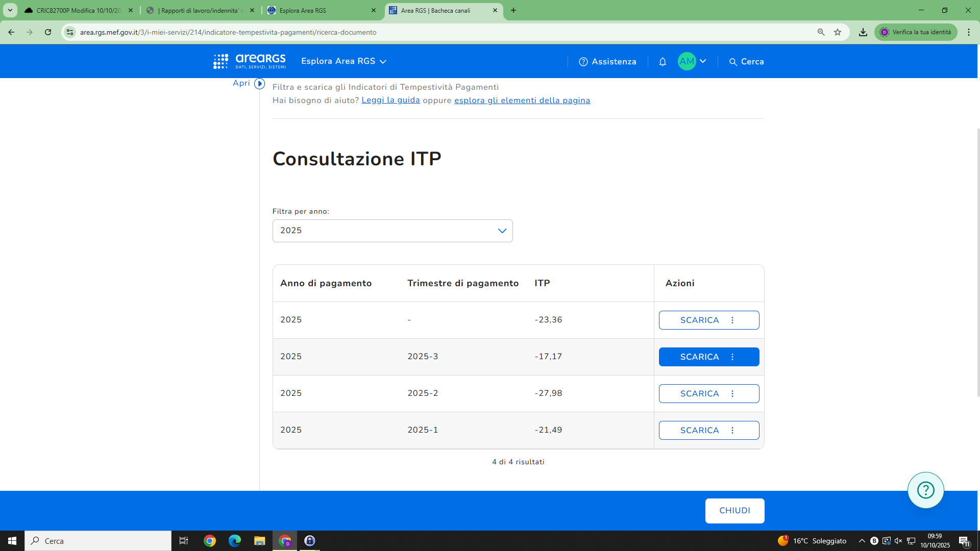Open three-dot menu for 2025-1 row

732,431
